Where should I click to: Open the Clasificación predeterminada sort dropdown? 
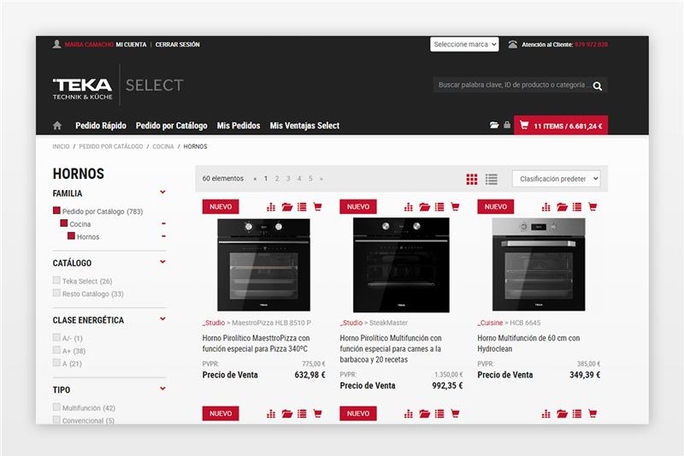556,179
